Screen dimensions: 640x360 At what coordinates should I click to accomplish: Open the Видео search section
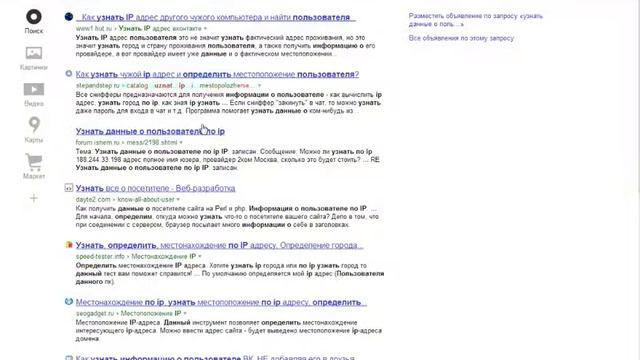pyautogui.click(x=34, y=89)
